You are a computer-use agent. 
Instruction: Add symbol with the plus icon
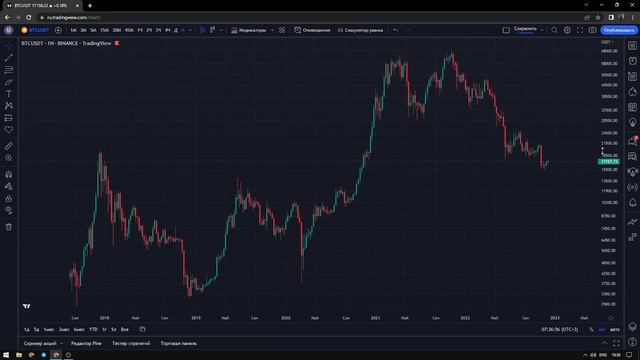coord(58,30)
